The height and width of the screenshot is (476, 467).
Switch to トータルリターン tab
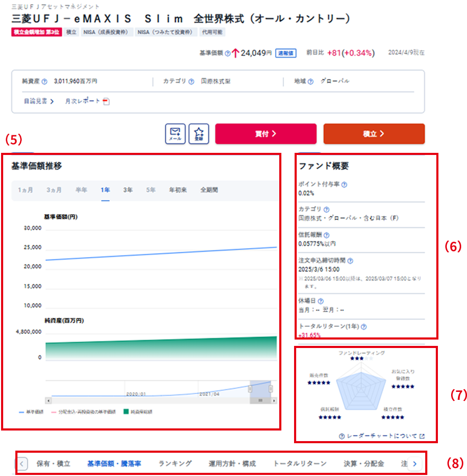[300, 463]
